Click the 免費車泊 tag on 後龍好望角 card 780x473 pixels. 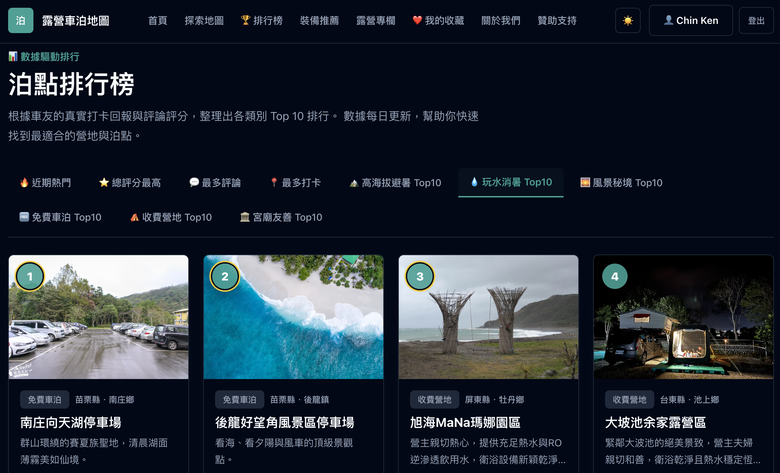239,399
